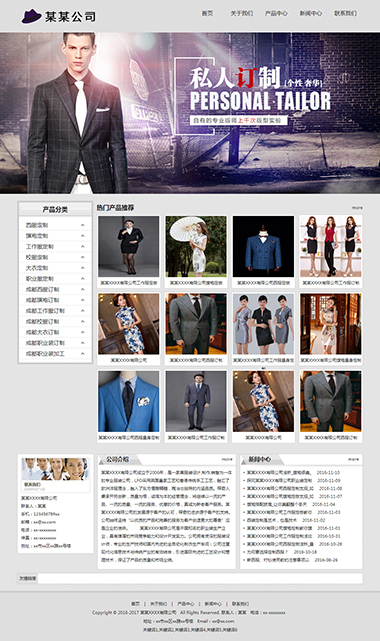Open the blue blazer with pocket square thumbnail
Viewport: 380px width, 641px height.
click(x=128, y=401)
